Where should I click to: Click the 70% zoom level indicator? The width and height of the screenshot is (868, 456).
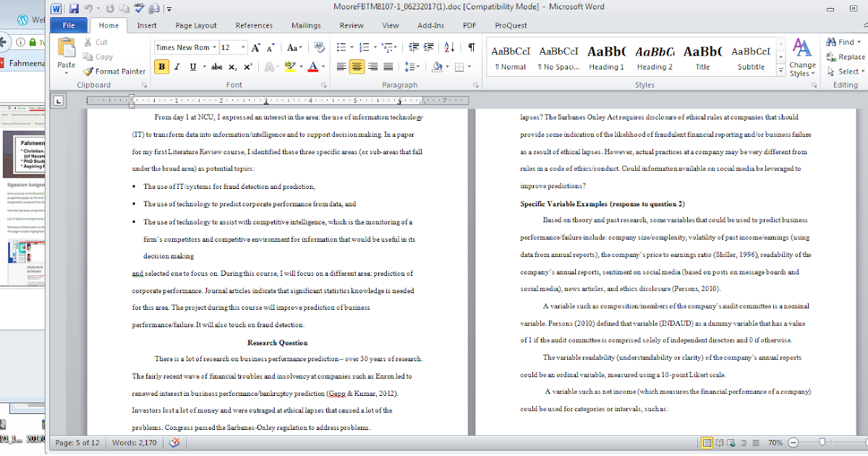click(x=775, y=442)
